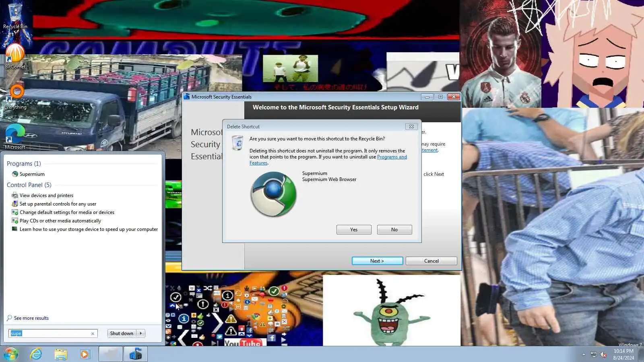
Task: Open the BitComet desktop shortcut
Action: 15,56
